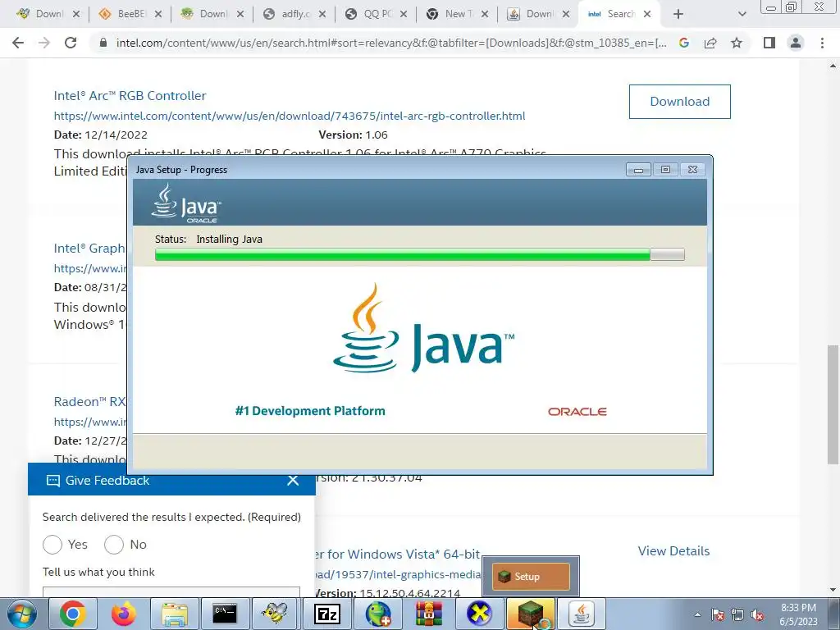
Task: Open the Radeon RX result link
Action: coord(89,401)
